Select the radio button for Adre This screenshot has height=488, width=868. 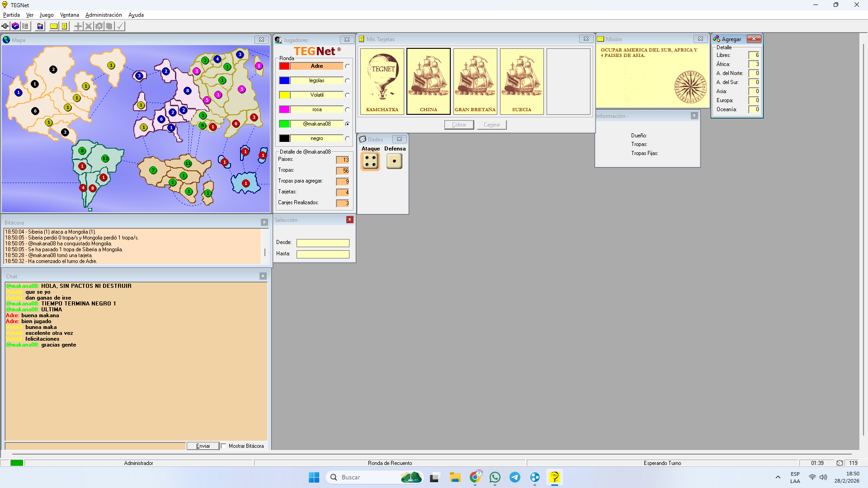[347, 66]
